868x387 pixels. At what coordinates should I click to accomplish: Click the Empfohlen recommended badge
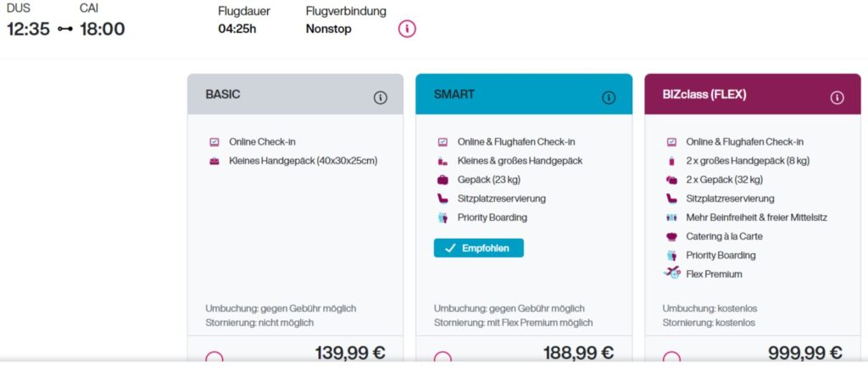(x=479, y=248)
